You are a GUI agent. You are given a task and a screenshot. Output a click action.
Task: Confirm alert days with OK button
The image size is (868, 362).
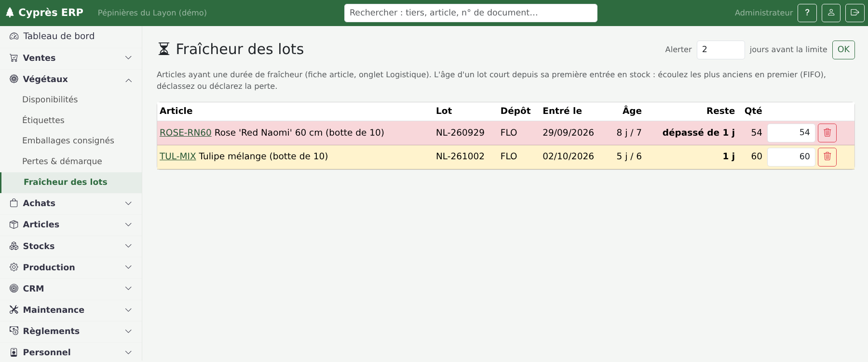843,50
